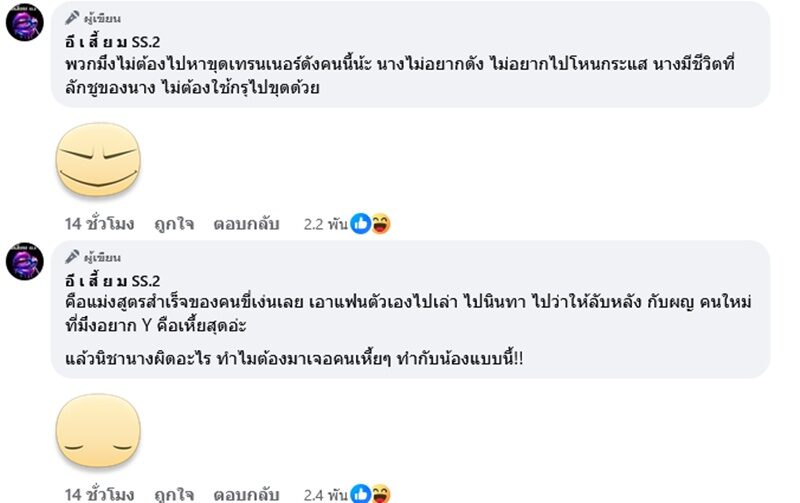The height and width of the screenshot is (503, 800).
Task: Open the profile picture of the second comment
Action: 24,262
